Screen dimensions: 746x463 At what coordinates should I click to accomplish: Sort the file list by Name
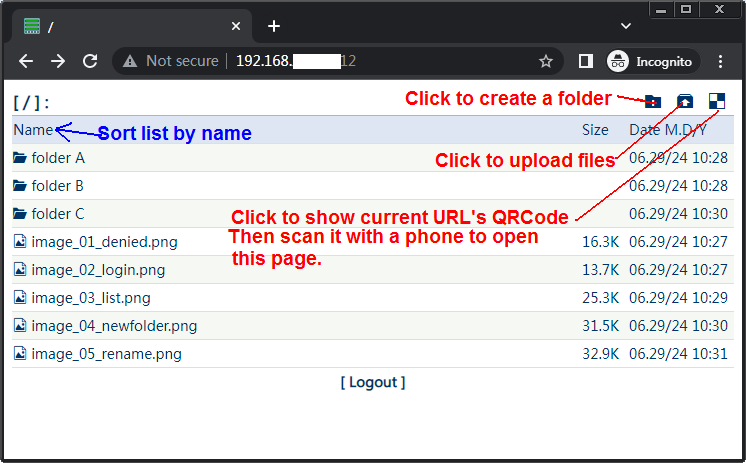pos(33,130)
